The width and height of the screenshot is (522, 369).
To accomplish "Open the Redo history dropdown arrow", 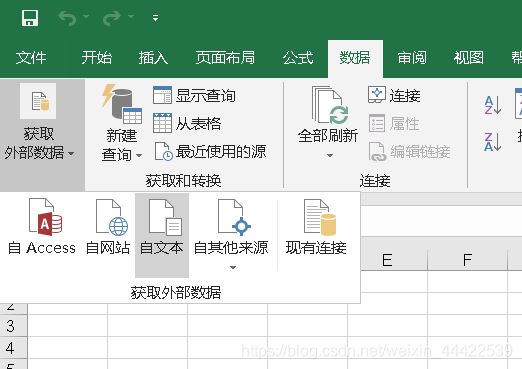I will pyautogui.click(x=131, y=16).
